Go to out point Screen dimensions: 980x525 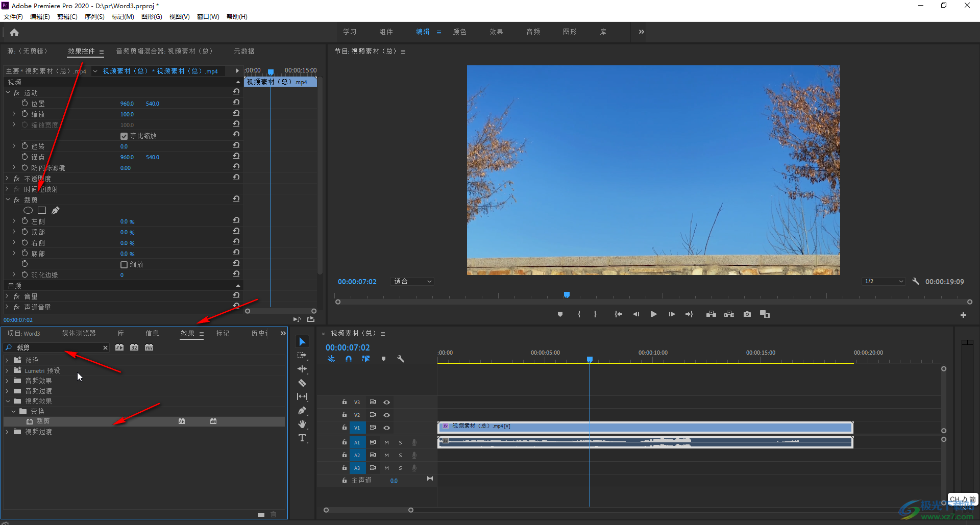tap(689, 314)
